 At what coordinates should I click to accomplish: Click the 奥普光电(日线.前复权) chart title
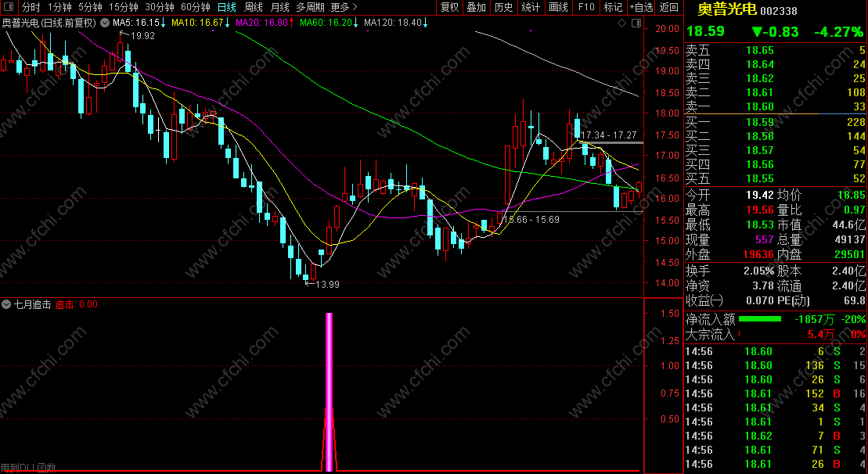49,23
